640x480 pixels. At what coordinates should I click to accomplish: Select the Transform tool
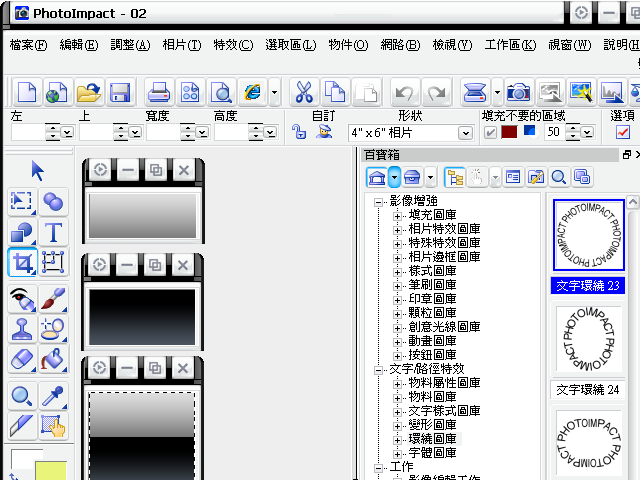pos(53,262)
